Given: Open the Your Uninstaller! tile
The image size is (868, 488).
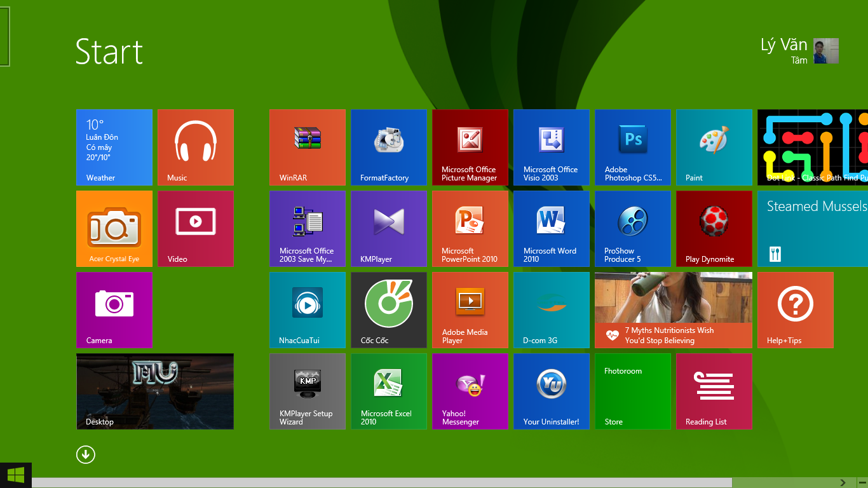Looking at the screenshot, I should pyautogui.click(x=552, y=391).
